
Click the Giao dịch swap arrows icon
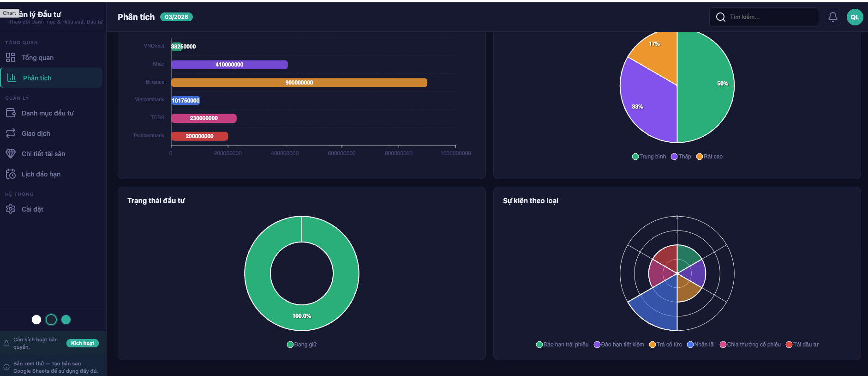(x=11, y=133)
